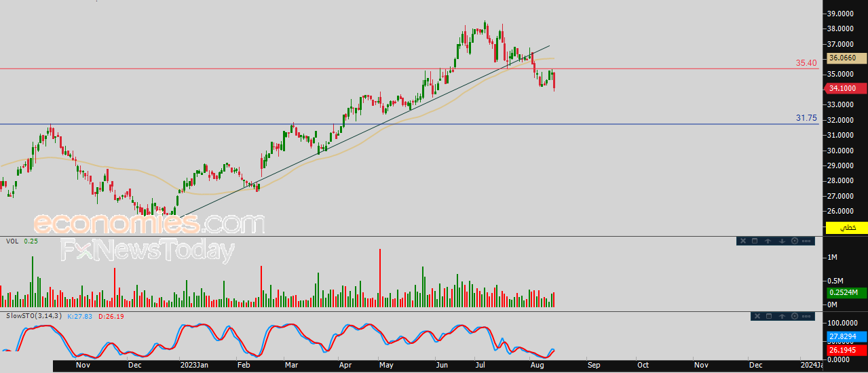Screen dimensions: 868x373
Task: Click the red 34.1000 current price tag
Action: 846,88
